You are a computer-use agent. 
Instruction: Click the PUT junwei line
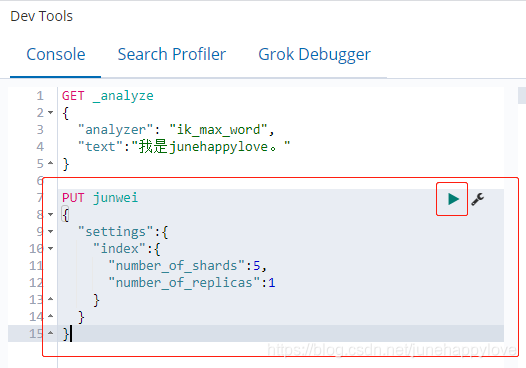[100, 198]
